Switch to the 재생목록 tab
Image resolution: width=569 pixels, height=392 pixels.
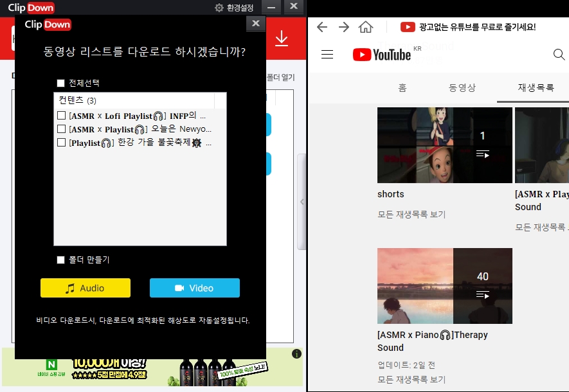click(x=536, y=87)
